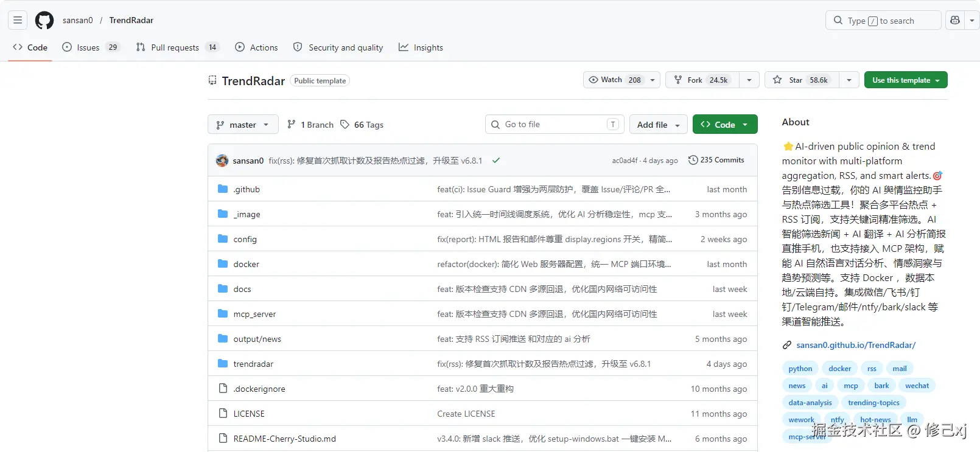The image size is (980, 452).
Task: Click Use this template button
Action: (x=906, y=80)
